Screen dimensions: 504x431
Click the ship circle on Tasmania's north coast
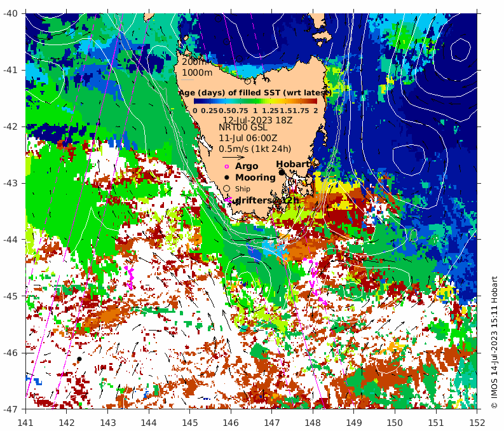(x=247, y=81)
